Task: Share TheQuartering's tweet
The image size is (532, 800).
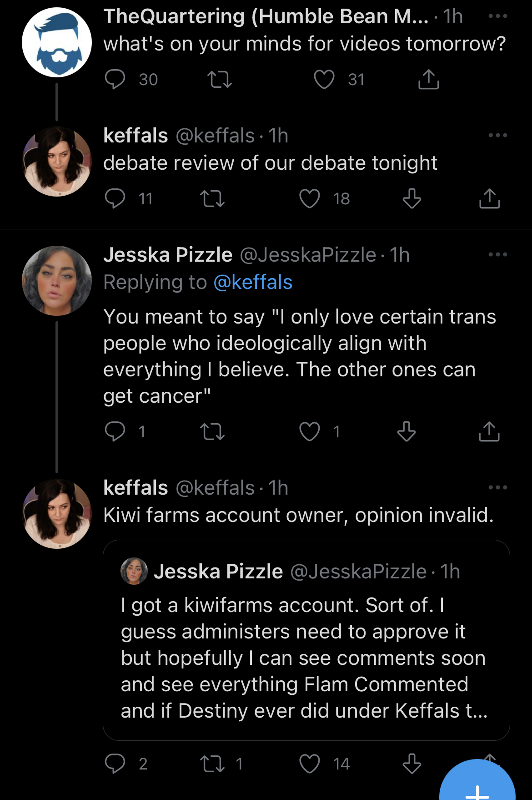Action: [428, 79]
